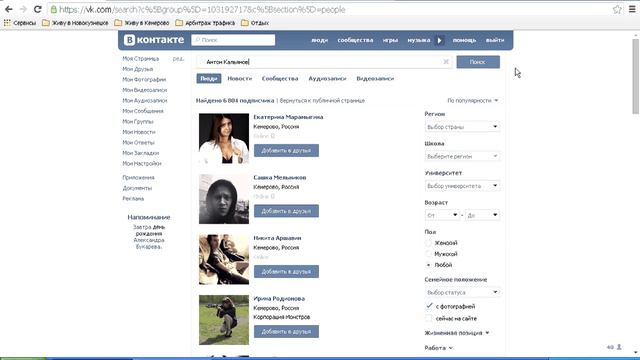640x360 pixels.
Task: Add Ирина Родионова to friends
Action: (x=286, y=331)
